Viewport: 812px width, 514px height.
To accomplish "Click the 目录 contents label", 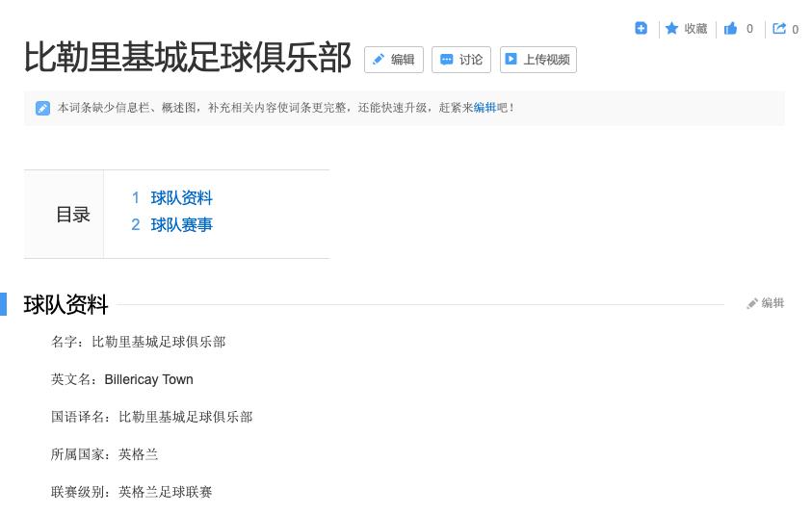I will click(x=73, y=215).
